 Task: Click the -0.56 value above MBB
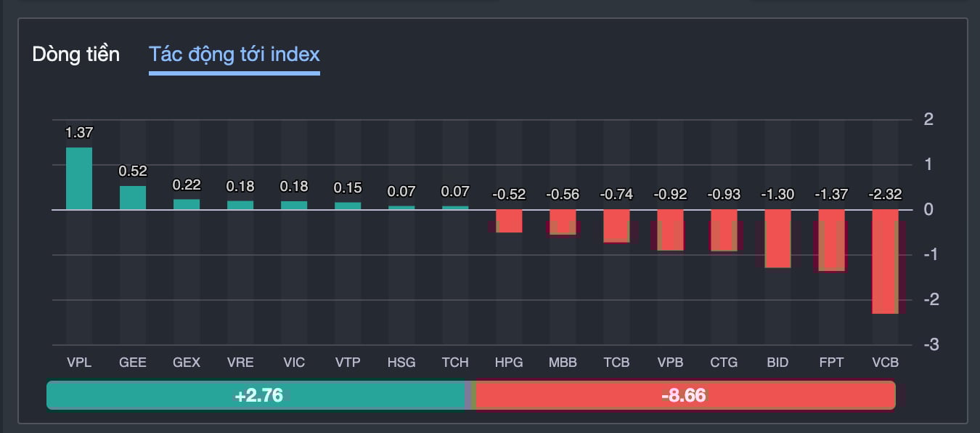[563, 195]
